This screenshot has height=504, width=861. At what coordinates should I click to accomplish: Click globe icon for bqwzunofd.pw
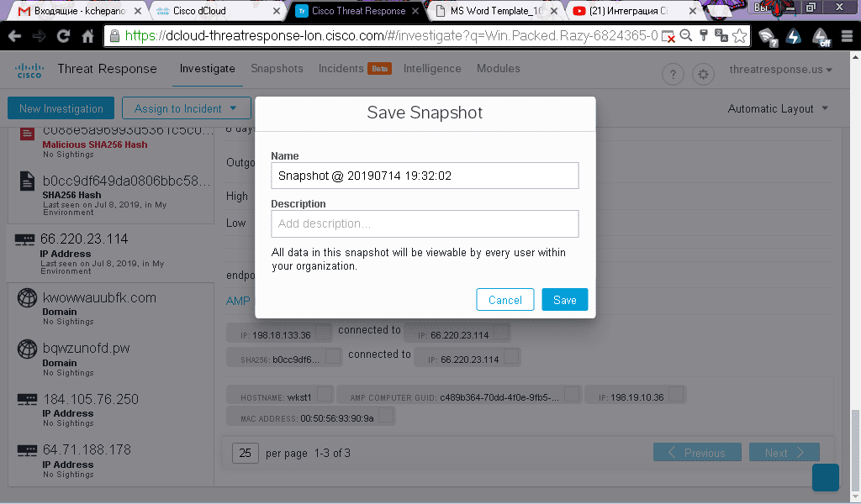tap(27, 349)
